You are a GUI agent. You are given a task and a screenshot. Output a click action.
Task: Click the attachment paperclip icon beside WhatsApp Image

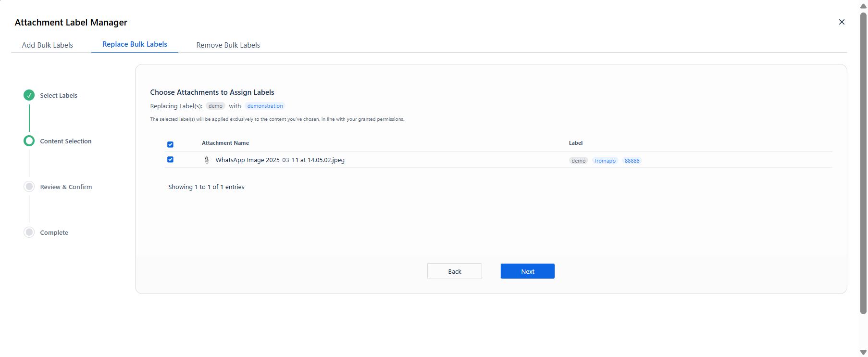point(207,160)
